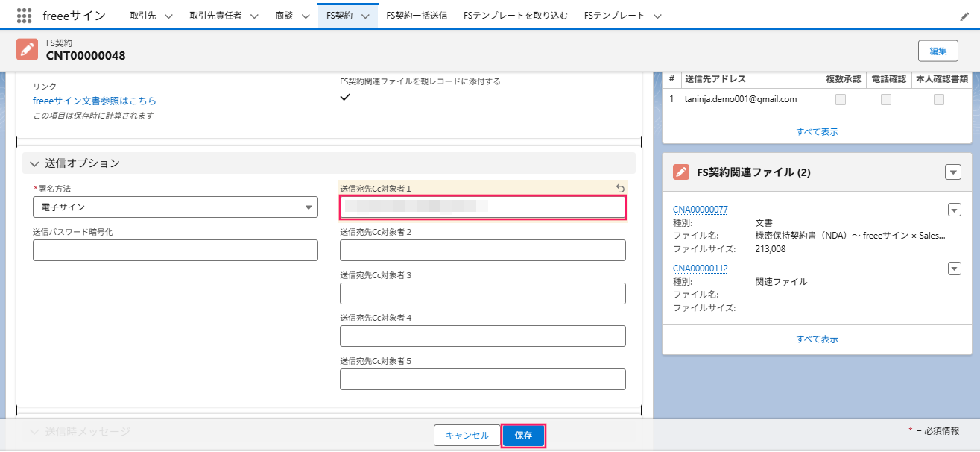
Task: Click the 送信先アドレス column header
Action: [715, 79]
